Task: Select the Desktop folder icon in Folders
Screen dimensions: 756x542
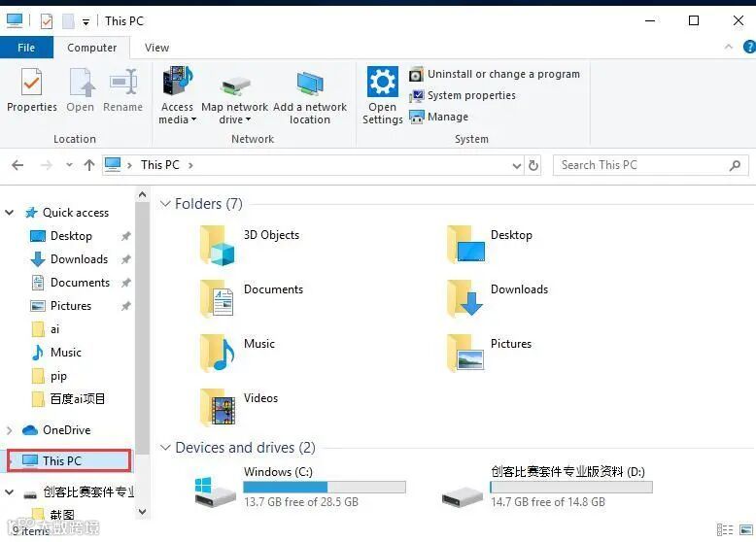Action: pos(465,244)
